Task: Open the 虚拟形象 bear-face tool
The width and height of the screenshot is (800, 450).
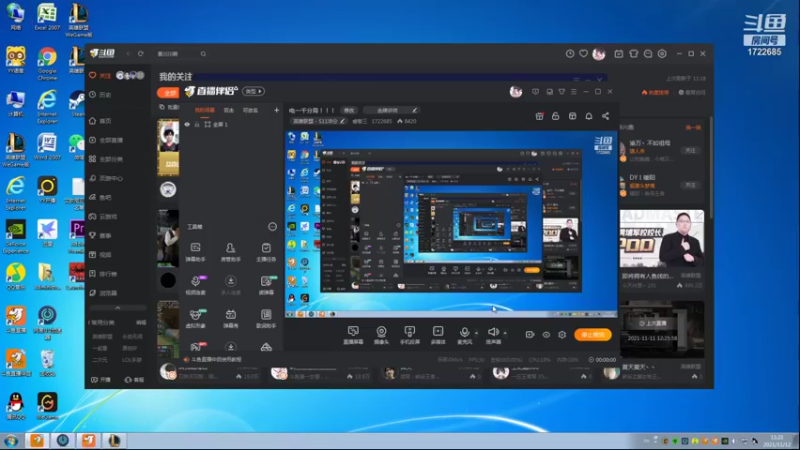Action: pos(195,318)
